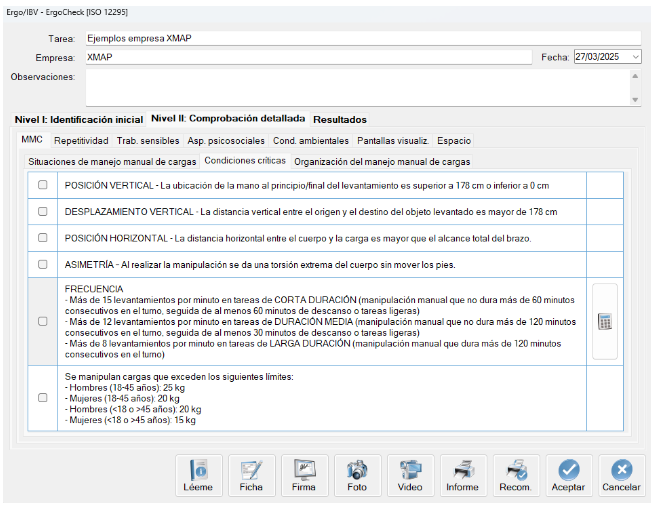655x506 pixels.
Task: Open the Trab. sensibles tab
Action: 148,141
